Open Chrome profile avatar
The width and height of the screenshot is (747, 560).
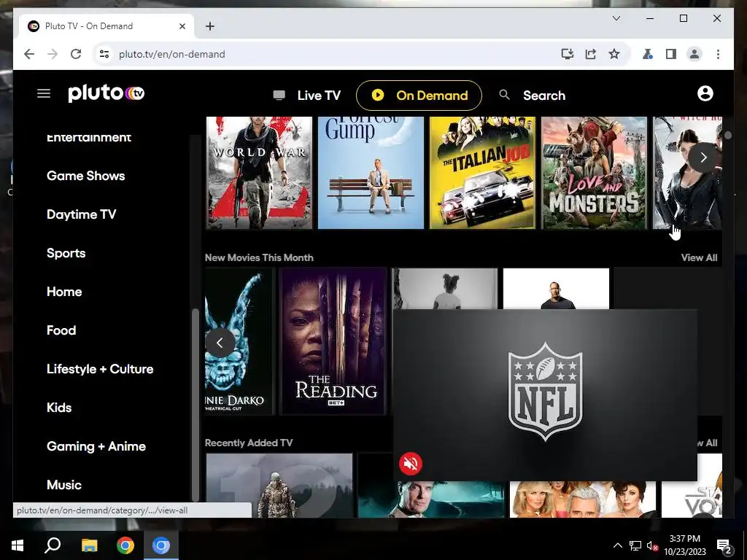pyautogui.click(x=694, y=54)
